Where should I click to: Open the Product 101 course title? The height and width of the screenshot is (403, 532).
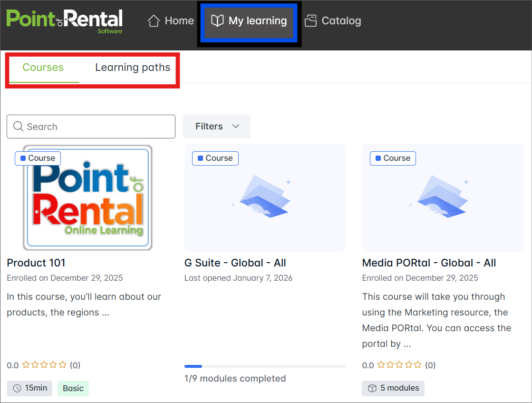point(36,263)
